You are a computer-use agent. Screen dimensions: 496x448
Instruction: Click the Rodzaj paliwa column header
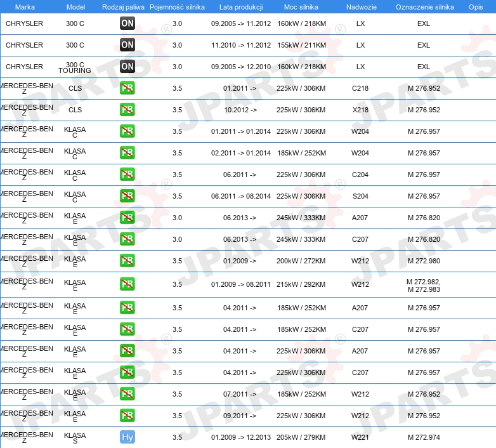(x=123, y=7)
